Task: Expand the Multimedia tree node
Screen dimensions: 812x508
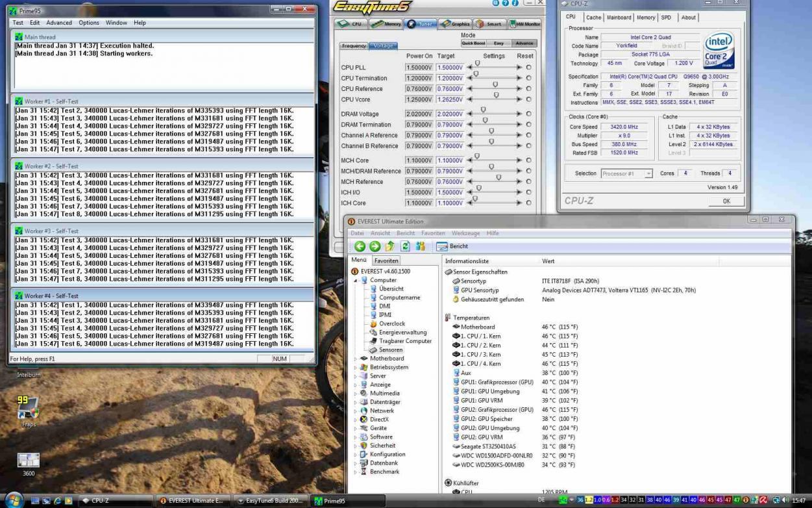Action: click(356, 393)
